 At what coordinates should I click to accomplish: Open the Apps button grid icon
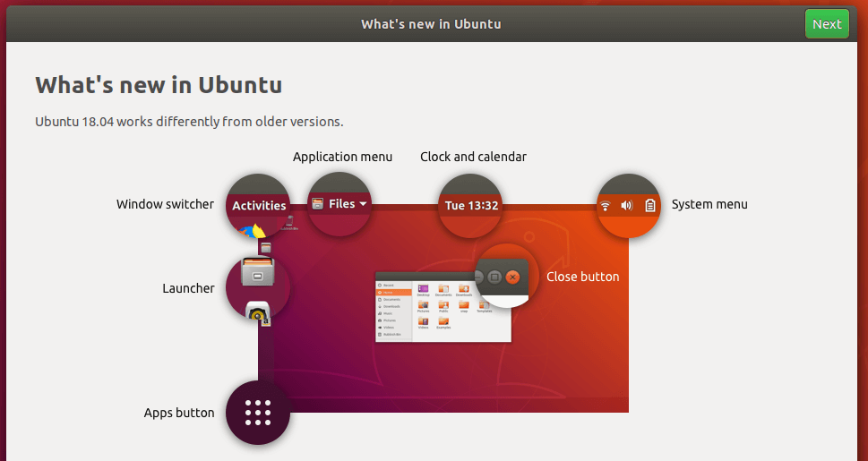point(258,413)
